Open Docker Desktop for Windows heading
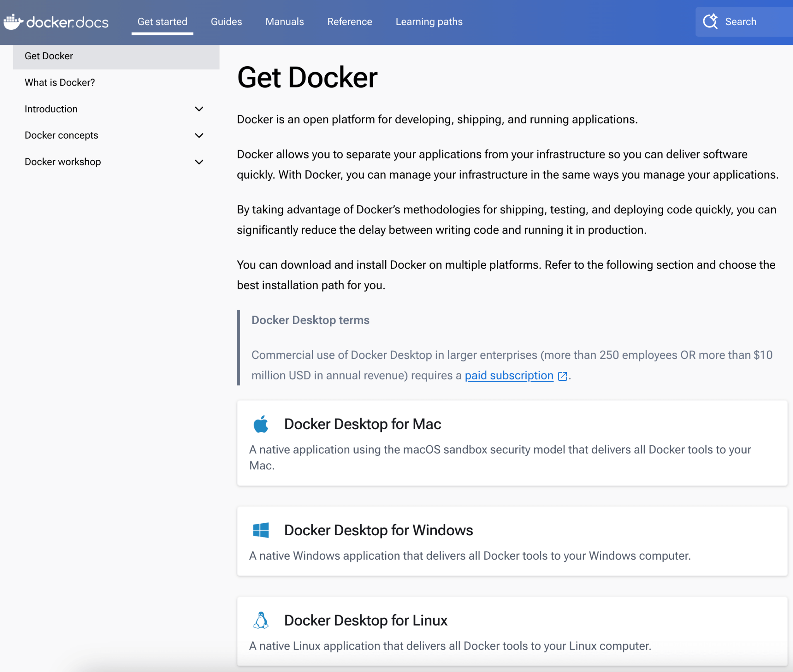 [379, 530]
